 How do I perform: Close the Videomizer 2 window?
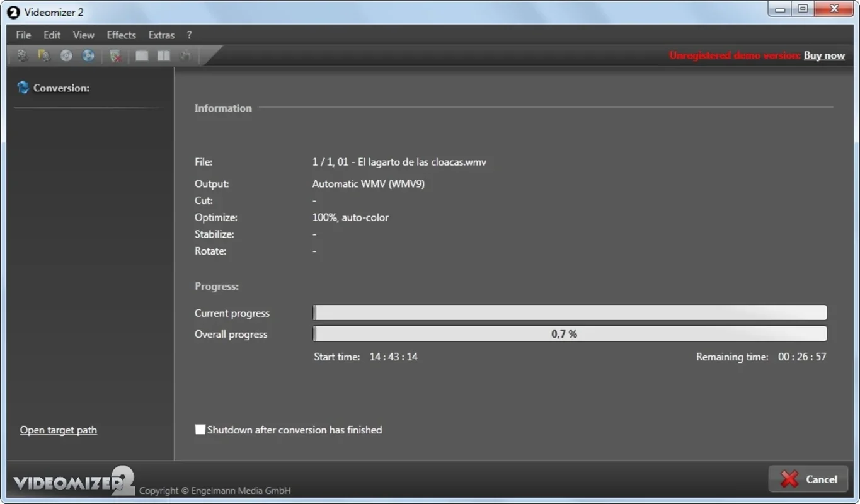[x=834, y=9]
